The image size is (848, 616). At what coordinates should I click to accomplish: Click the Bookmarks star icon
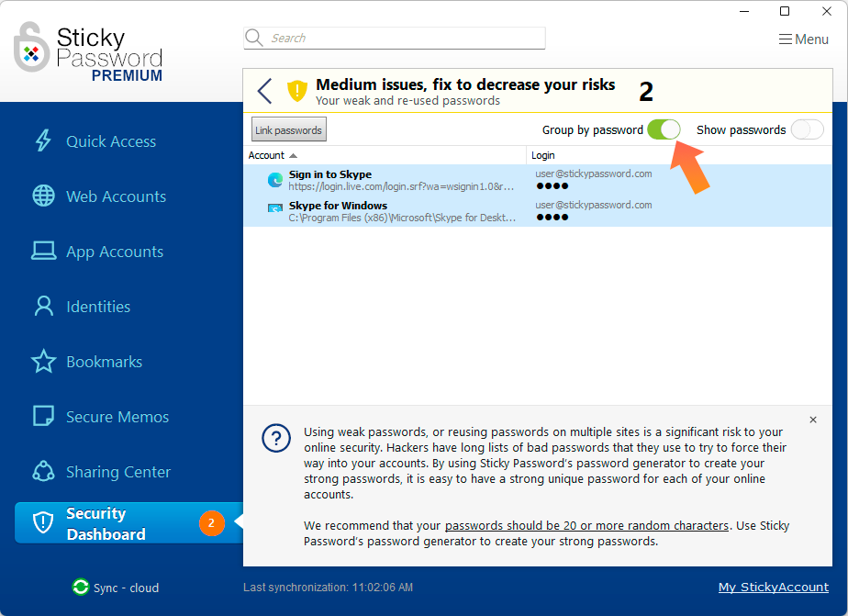[43, 362]
